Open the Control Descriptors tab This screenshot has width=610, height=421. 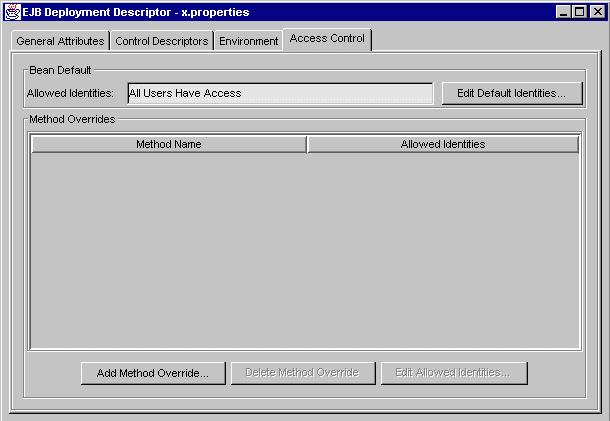tap(162, 41)
